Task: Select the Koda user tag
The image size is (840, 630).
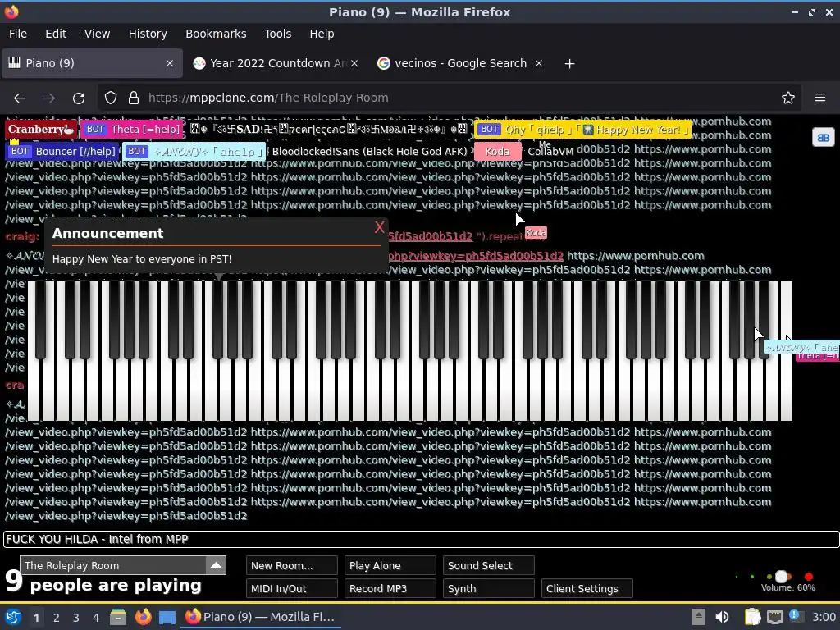Action: 497,152
